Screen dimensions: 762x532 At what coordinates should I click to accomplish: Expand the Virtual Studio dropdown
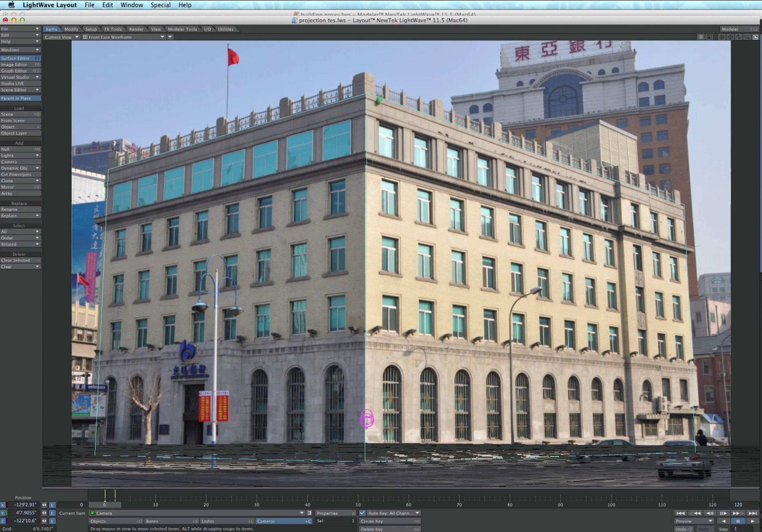click(x=21, y=77)
